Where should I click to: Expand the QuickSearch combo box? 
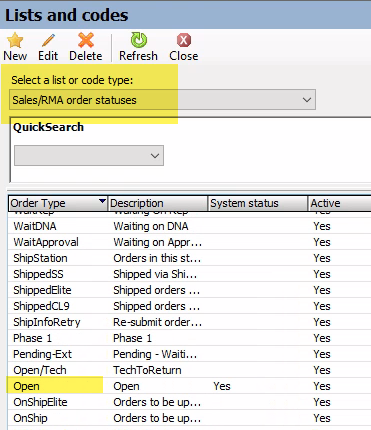(89, 155)
